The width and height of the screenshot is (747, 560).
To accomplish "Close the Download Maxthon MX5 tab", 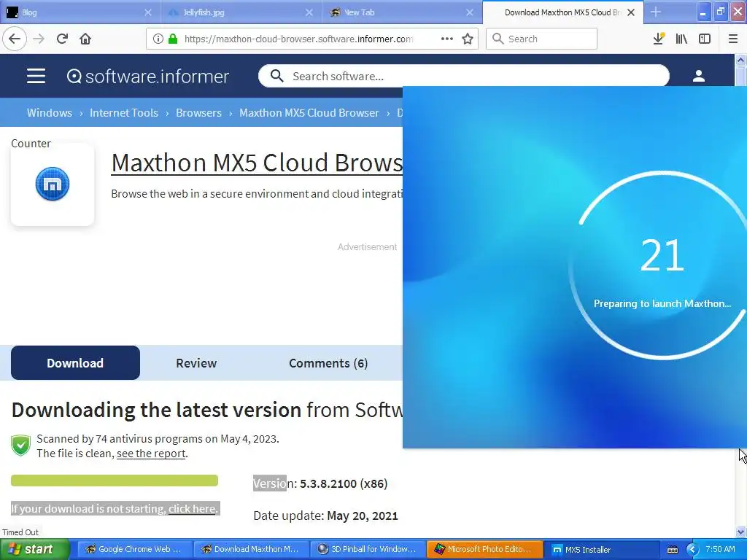I will click(x=631, y=12).
